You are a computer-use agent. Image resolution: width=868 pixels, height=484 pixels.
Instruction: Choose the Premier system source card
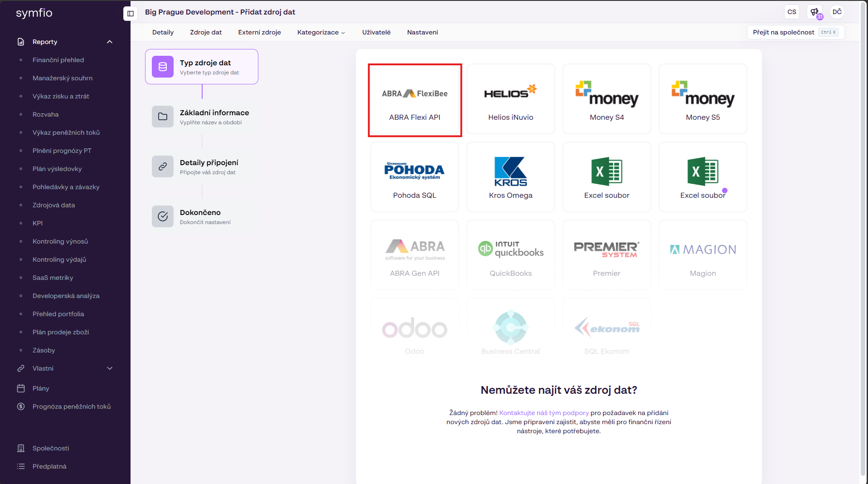pos(607,255)
